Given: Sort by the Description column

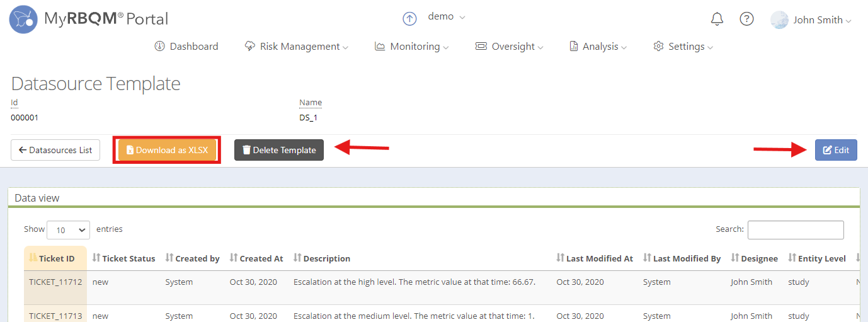Looking at the screenshot, I should [x=322, y=258].
